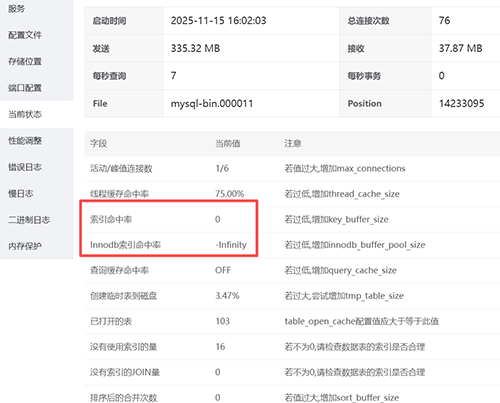Click the 当前值 column header

[x=228, y=144]
